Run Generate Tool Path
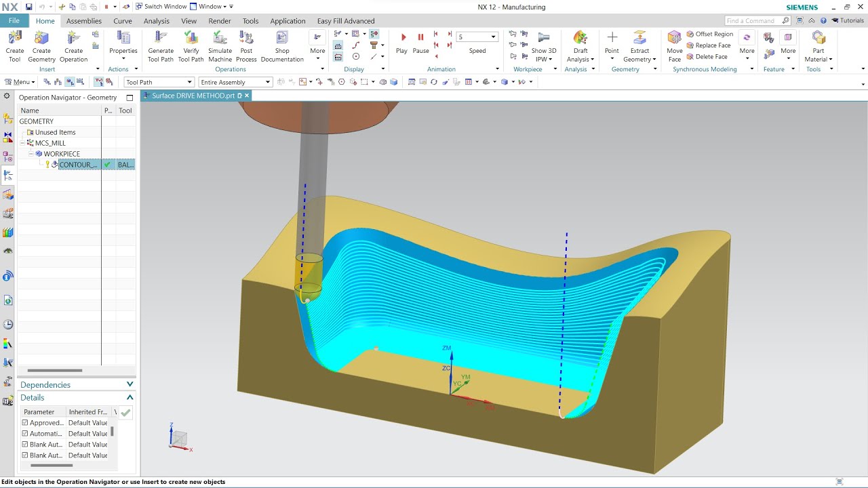868x488 pixels. (161, 46)
